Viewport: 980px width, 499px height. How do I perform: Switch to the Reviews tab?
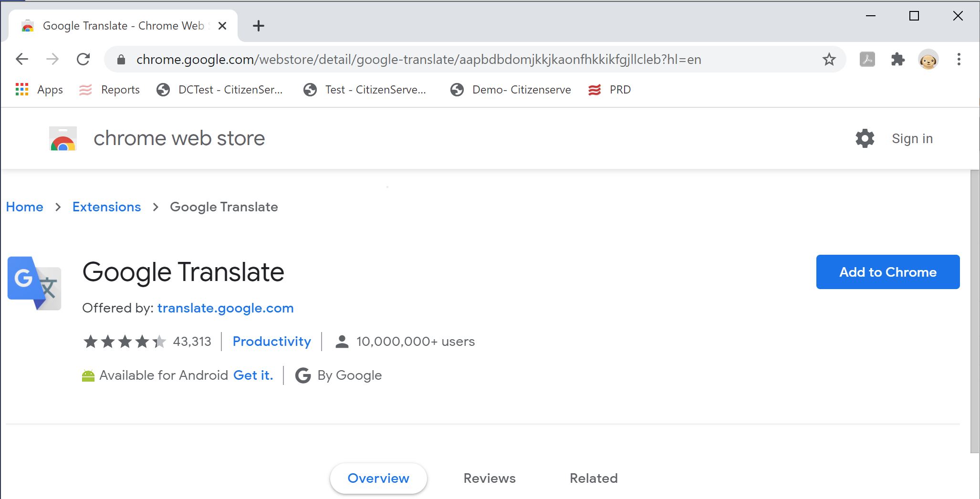coord(489,478)
